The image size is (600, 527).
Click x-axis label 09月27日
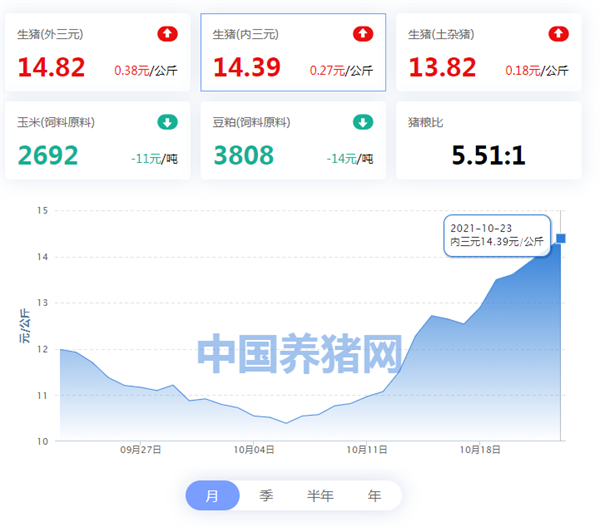click(140, 449)
